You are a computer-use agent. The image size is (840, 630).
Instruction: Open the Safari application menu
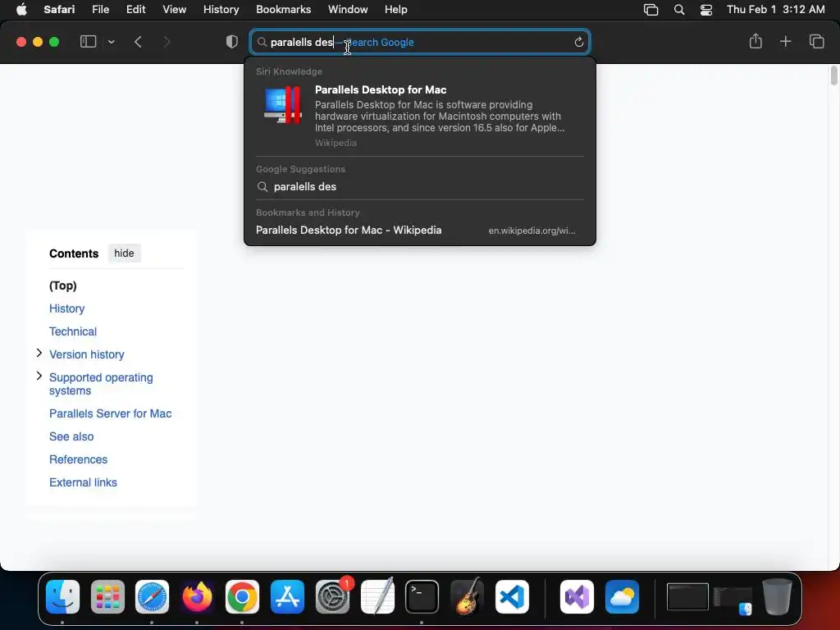tap(59, 9)
